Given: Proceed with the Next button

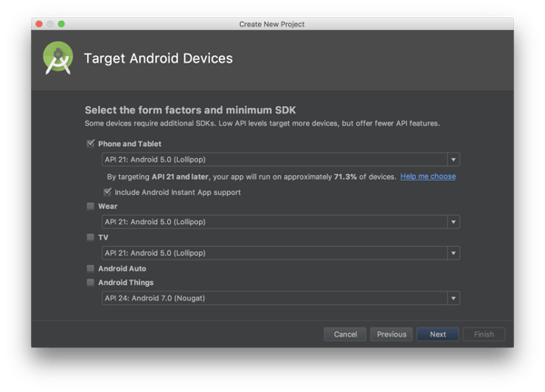Looking at the screenshot, I should point(438,334).
